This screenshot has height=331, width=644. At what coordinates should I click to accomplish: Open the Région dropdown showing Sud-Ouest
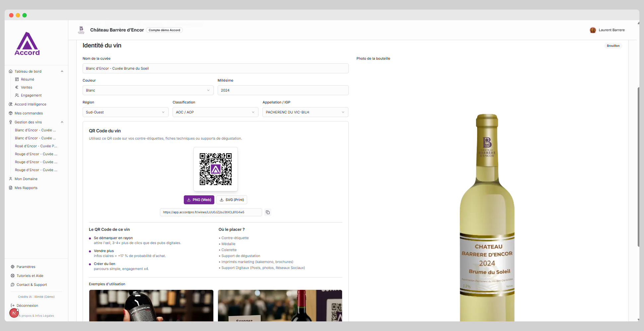point(125,112)
